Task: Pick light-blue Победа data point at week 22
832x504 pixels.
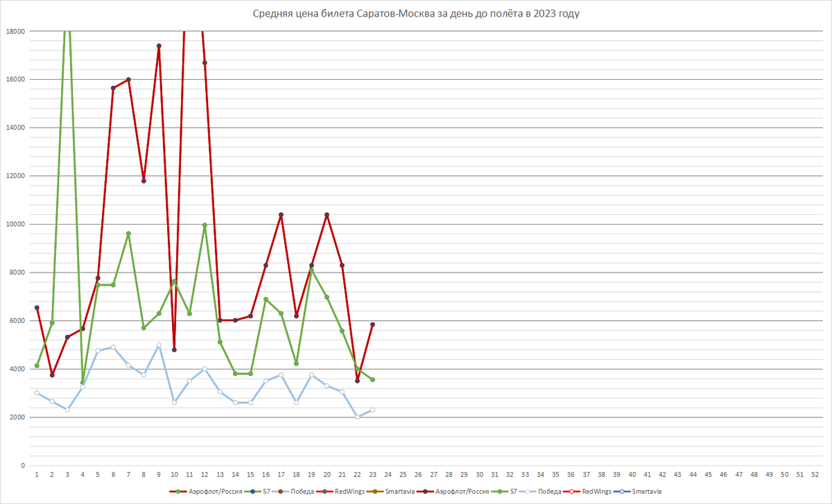Action: click(x=357, y=417)
